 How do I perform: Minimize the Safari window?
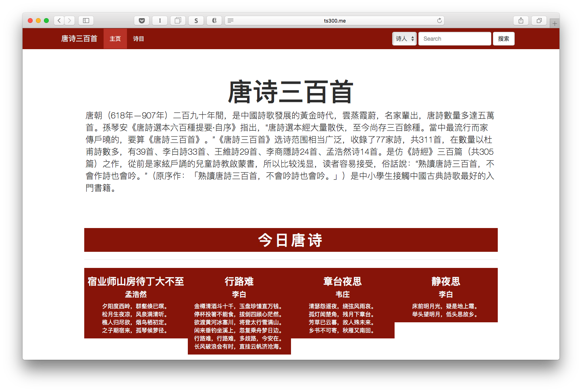pyautogui.click(x=38, y=21)
